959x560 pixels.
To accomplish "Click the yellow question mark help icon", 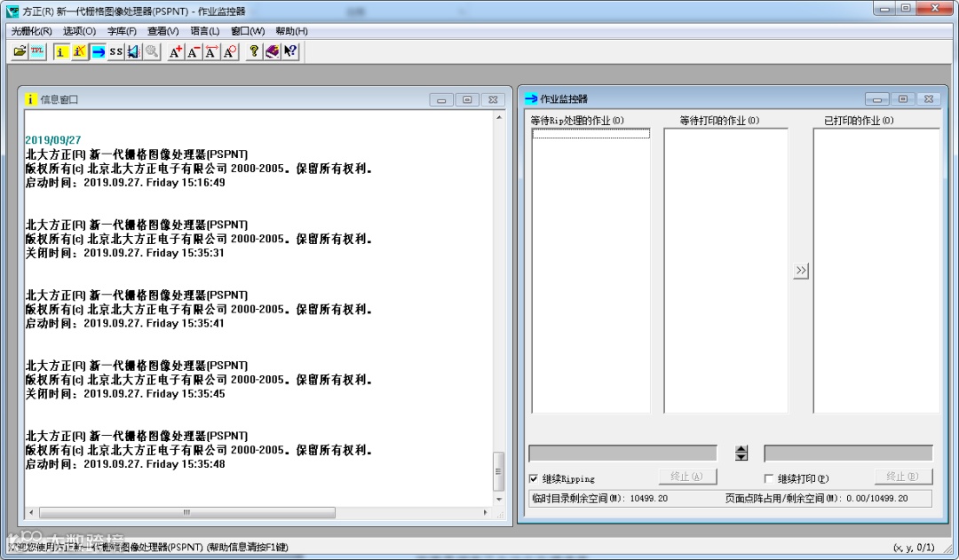I will point(254,51).
